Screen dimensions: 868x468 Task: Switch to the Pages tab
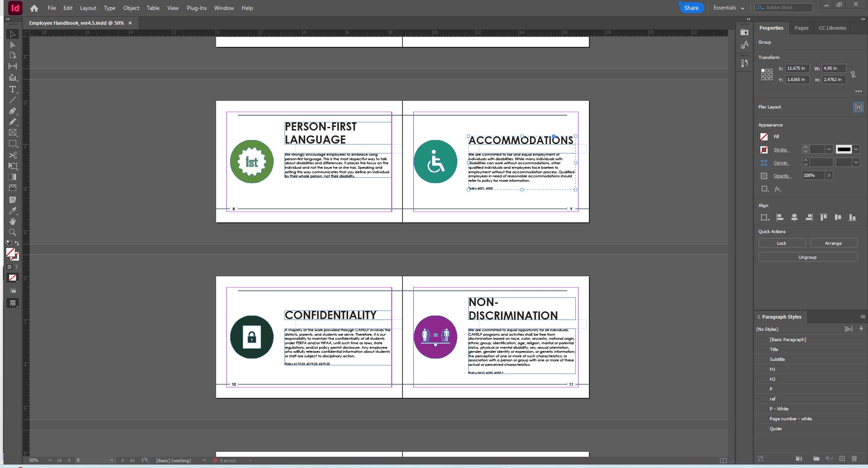(801, 28)
